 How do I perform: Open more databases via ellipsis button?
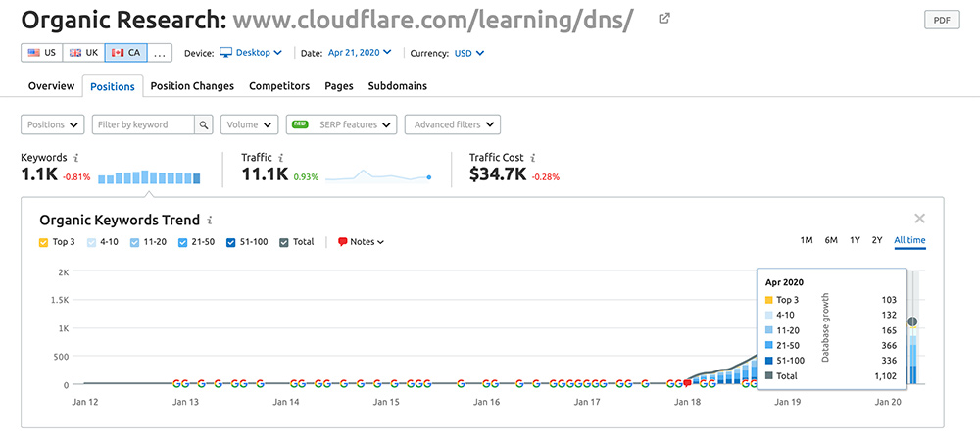pyautogui.click(x=160, y=53)
